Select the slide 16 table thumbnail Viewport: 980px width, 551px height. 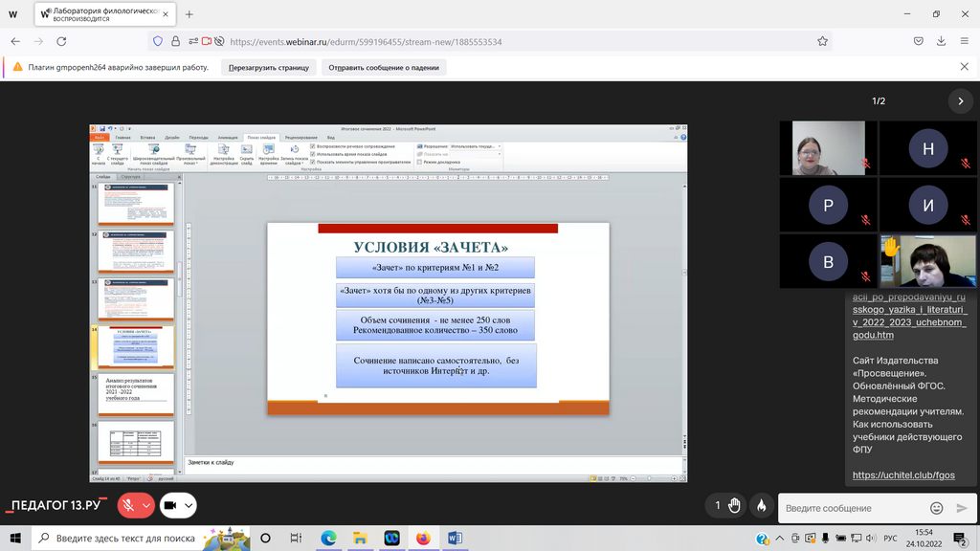pyautogui.click(x=136, y=443)
